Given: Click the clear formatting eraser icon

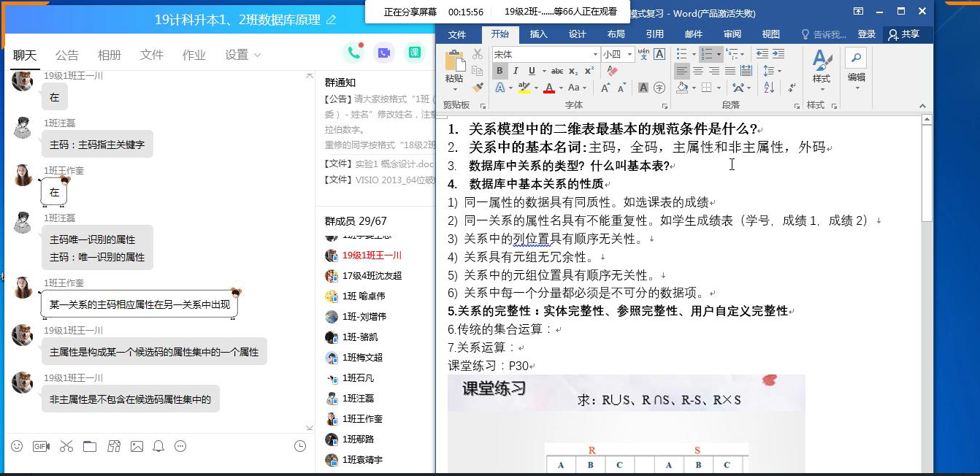Looking at the screenshot, I should coord(612,71).
